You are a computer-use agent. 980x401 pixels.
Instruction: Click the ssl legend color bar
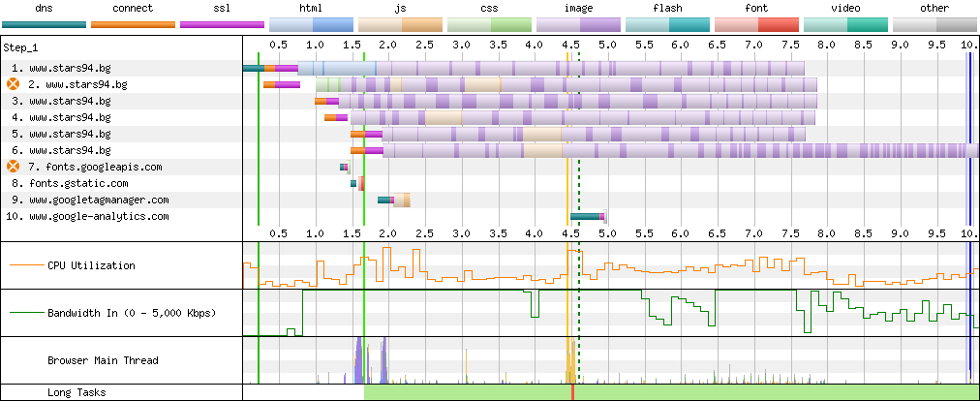[x=222, y=24]
